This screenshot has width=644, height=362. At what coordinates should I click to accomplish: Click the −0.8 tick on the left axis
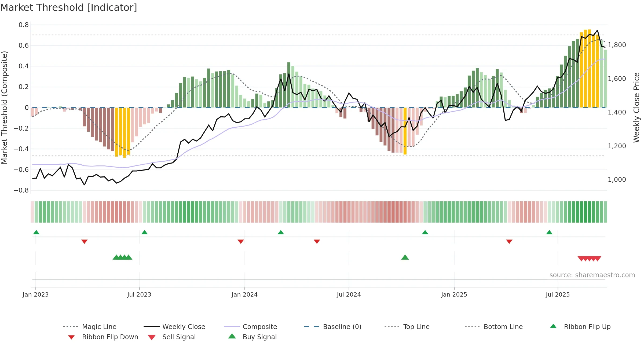coord(21,190)
